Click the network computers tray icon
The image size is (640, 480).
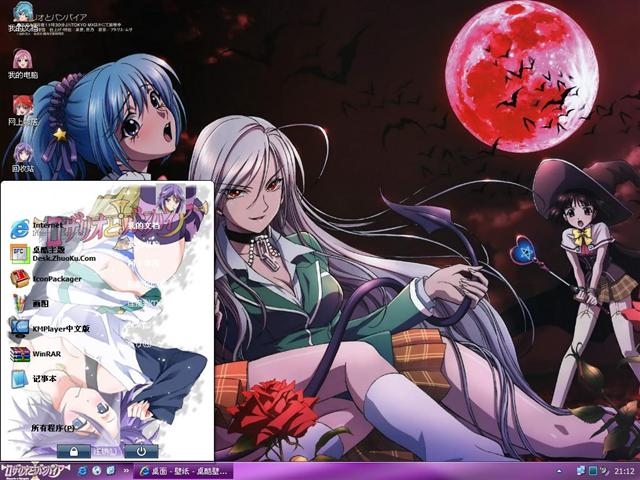tap(581, 471)
